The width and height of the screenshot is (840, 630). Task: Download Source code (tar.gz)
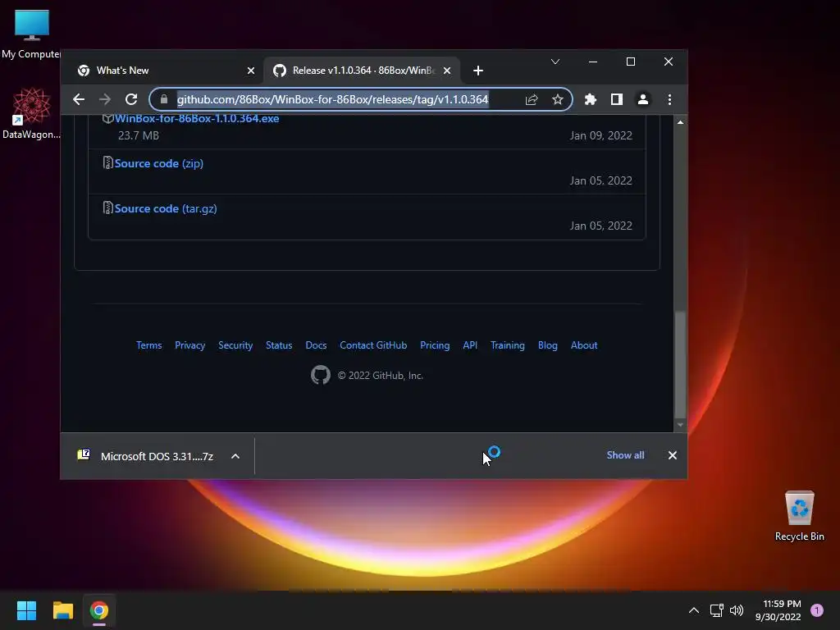(x=166, y=208)
